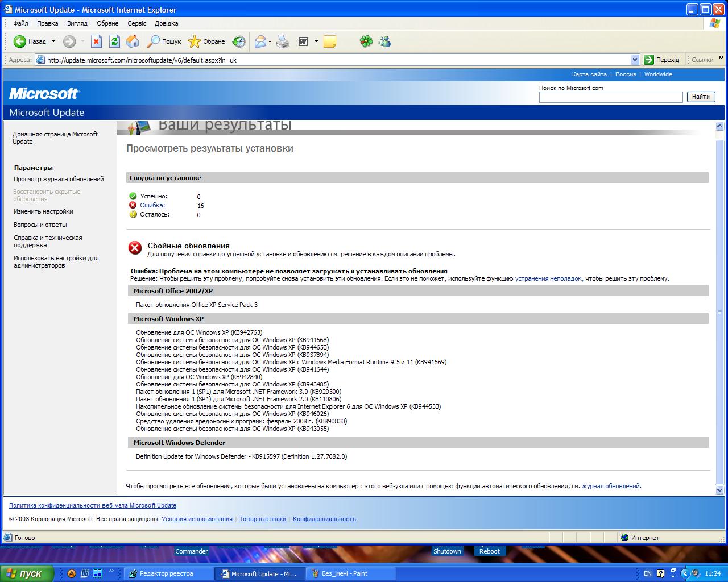Open the устранения неполадок troubleshooting link
This screenshot has height=582, width=728.
548,278
